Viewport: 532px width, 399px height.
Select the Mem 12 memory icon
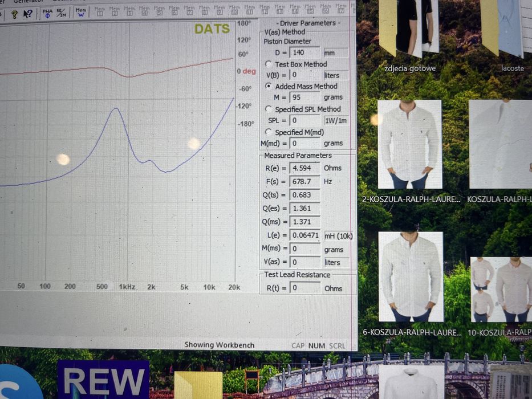coord(265,10)
